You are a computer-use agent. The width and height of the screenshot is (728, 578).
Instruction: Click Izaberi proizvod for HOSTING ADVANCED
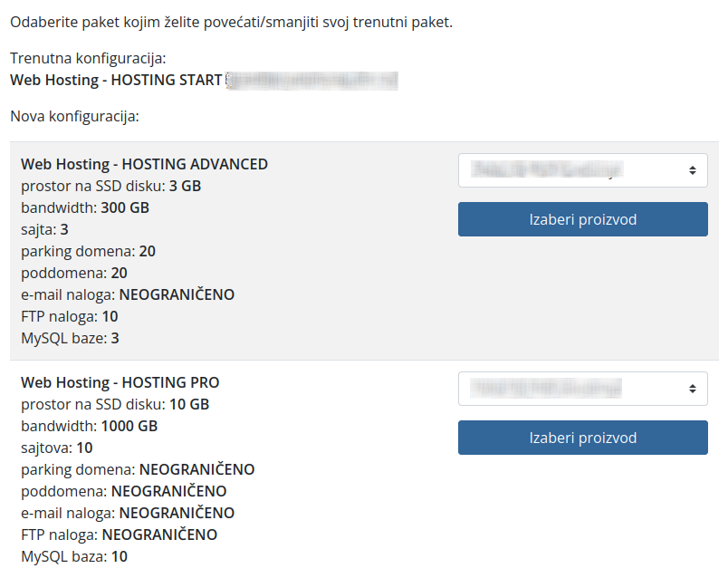tap(582, 219)
